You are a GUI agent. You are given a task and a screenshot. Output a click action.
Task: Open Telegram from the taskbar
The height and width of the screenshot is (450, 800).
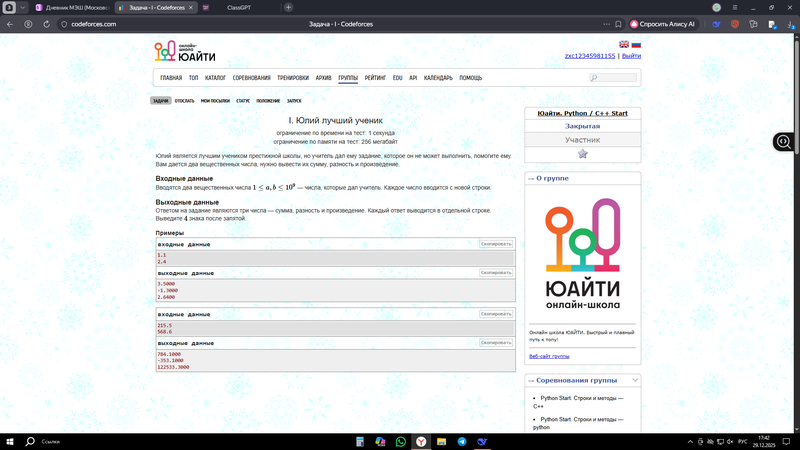(461, 441)
